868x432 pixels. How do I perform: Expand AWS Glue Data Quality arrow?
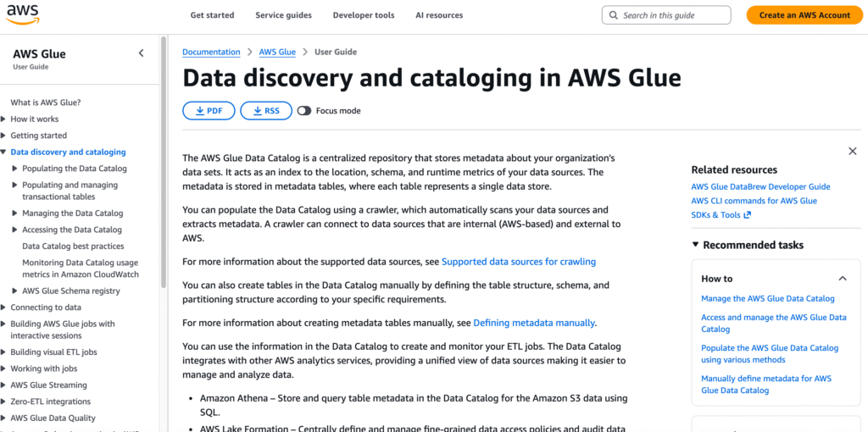click(4, 418)
